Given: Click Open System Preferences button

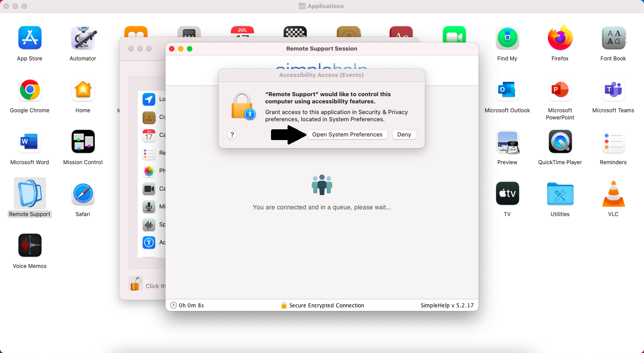Looking at the screenshot, I should (x=347, y=135).
